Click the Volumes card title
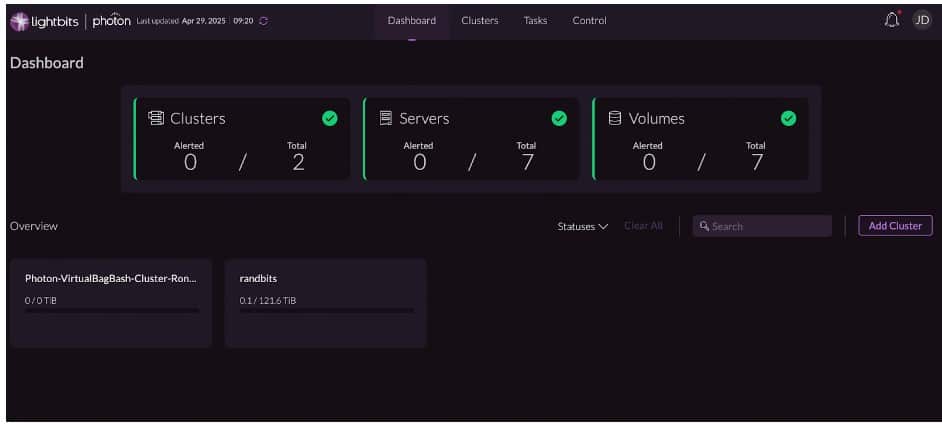This screenshot has height=428, width=942. coord(657,118)
